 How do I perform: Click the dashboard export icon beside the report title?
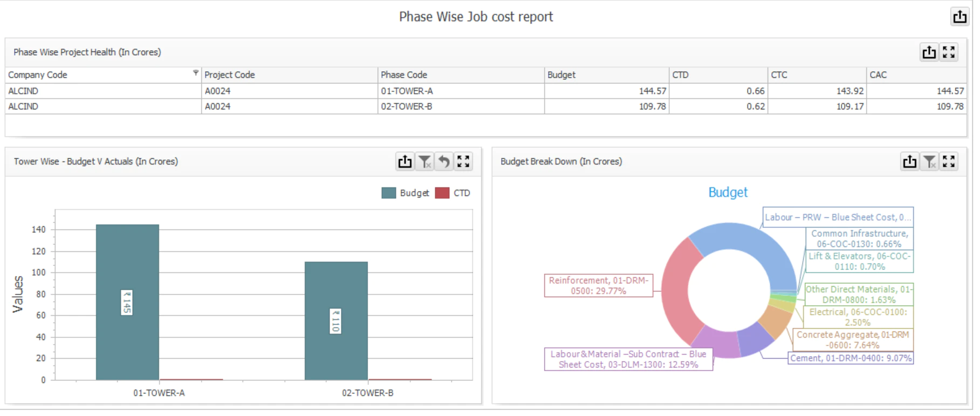tap(960, 17)
